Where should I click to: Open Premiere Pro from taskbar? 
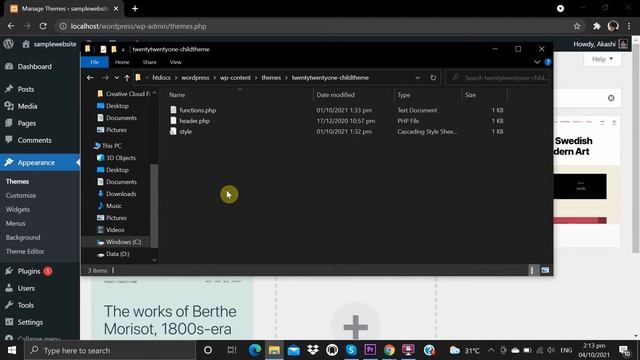click(x=370, y=350)
